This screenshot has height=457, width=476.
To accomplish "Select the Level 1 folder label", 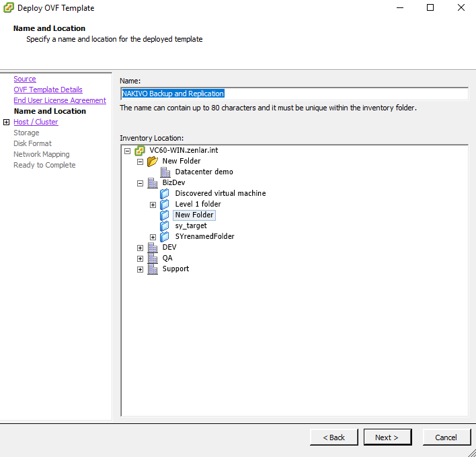I will (198, 204).
